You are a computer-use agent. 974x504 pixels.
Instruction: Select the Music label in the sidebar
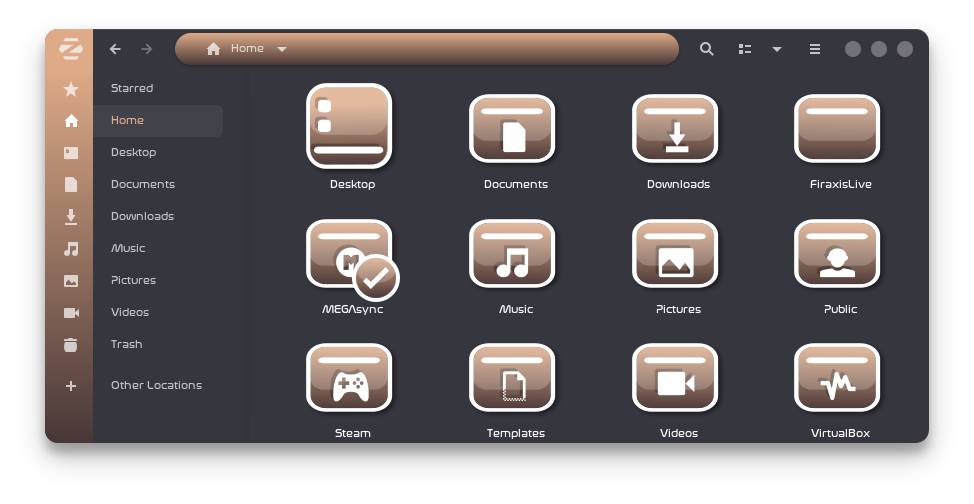point(128,248)
